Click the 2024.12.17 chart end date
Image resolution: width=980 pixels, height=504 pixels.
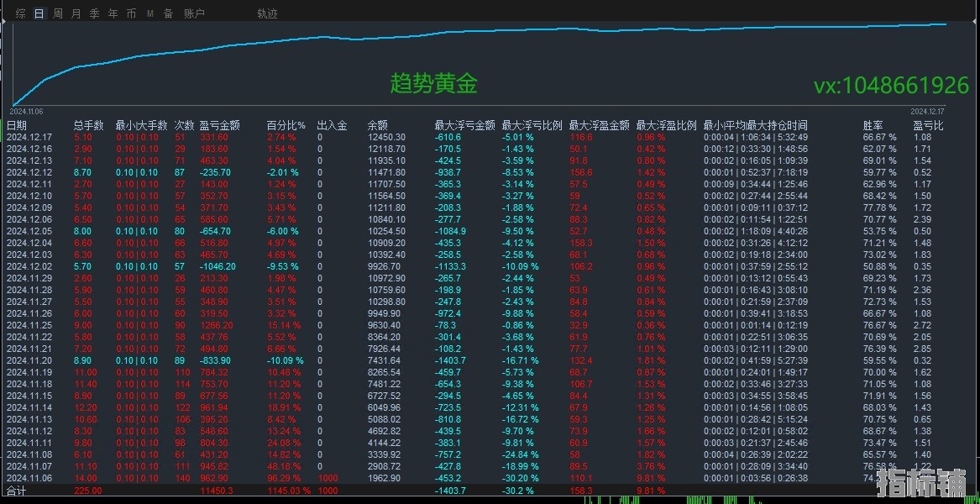tap(925, 112)
